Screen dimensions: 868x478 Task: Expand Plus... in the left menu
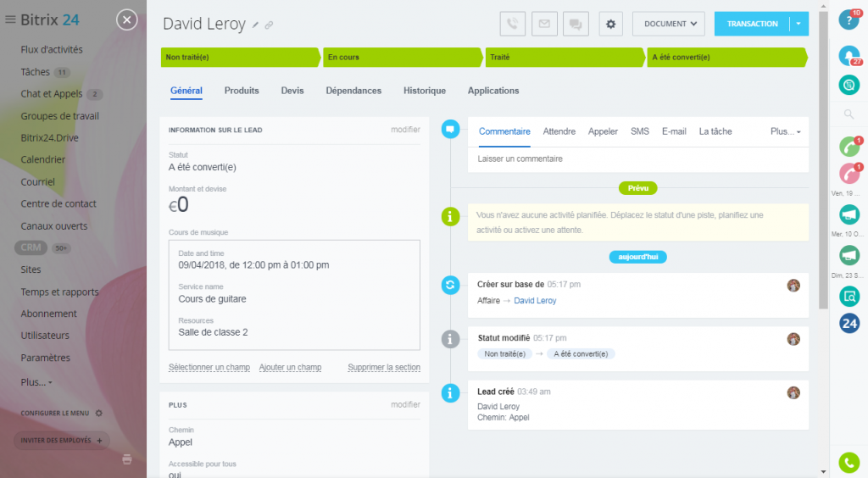coord(36,382)
